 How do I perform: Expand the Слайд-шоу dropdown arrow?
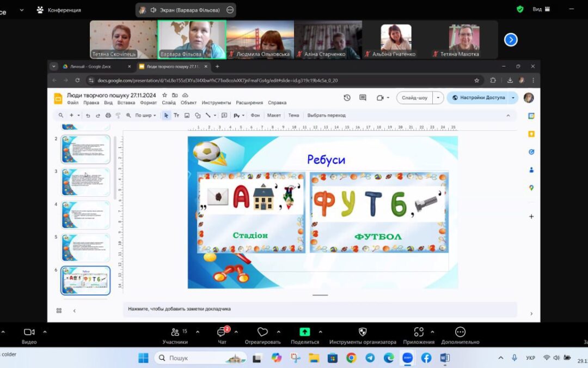tap(438, 98)
